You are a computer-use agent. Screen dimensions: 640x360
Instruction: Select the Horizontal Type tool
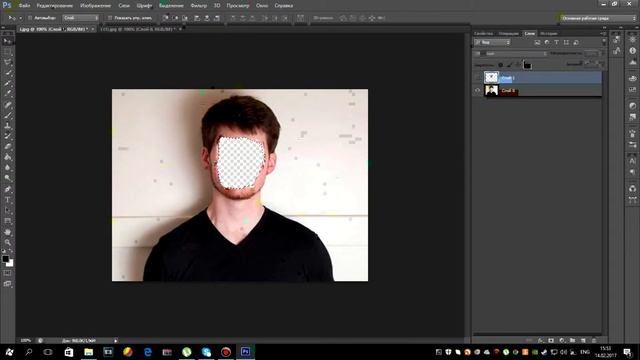pos(7,200)
